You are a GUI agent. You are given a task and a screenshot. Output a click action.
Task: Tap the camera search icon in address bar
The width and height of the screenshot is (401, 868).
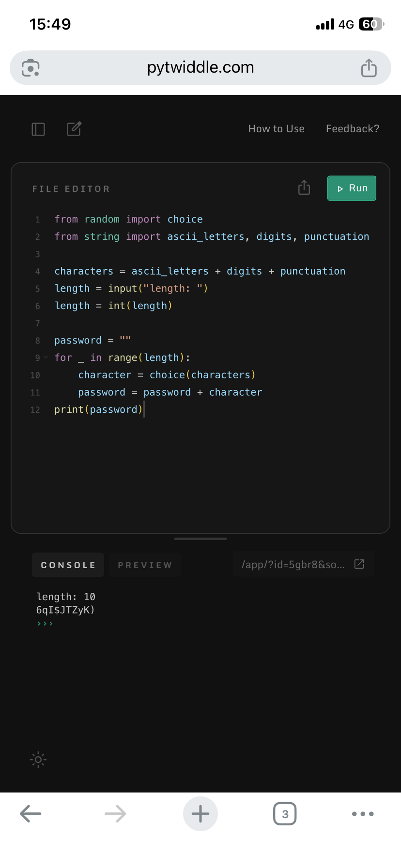pos(31,68)
